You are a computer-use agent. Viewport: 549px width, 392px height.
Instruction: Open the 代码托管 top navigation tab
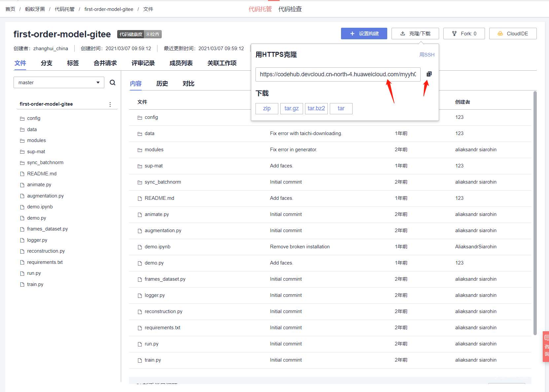260,9
